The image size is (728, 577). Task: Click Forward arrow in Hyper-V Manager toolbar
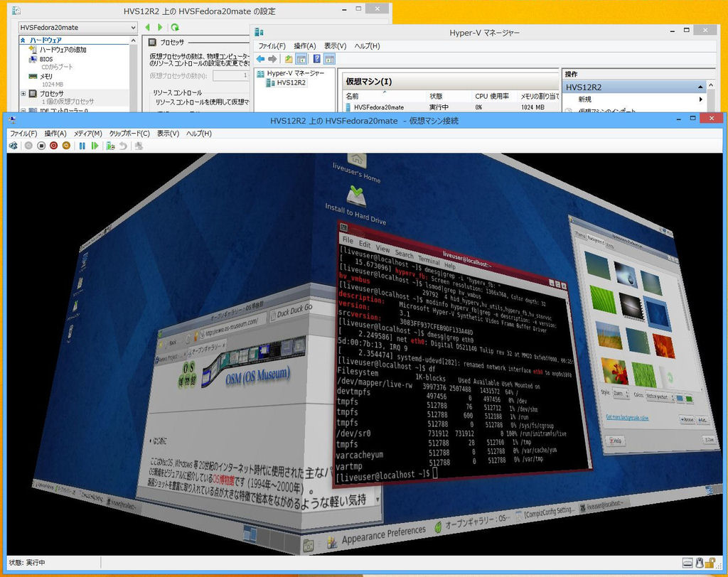point(272,59)
